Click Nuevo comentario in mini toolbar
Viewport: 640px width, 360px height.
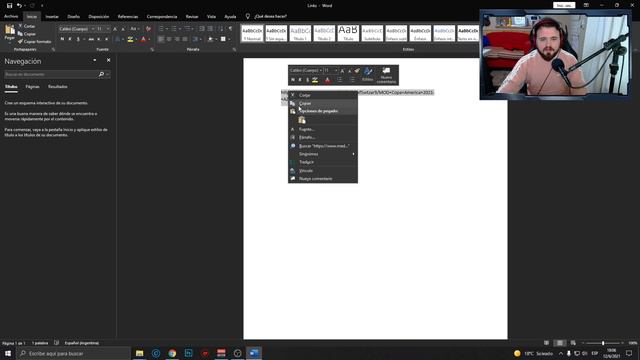click(x=386, y=75)
